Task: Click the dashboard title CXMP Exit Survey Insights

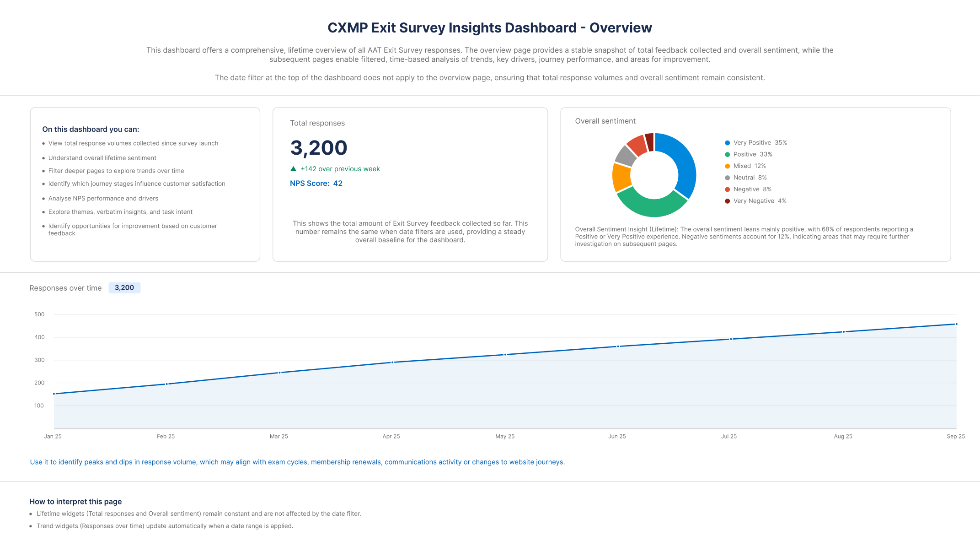Action: click(x=490, y=28)
